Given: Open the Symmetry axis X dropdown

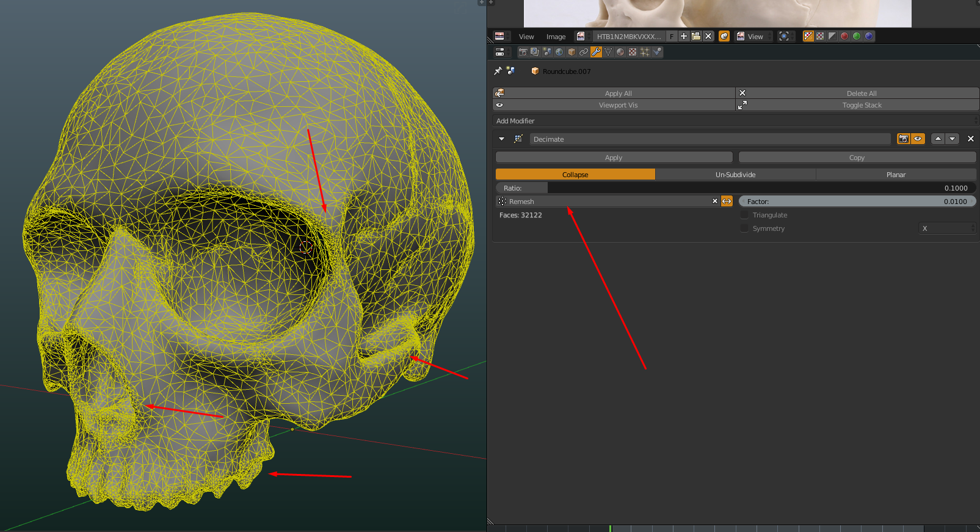Looking at the screenshot, I should tap(948, 228).
